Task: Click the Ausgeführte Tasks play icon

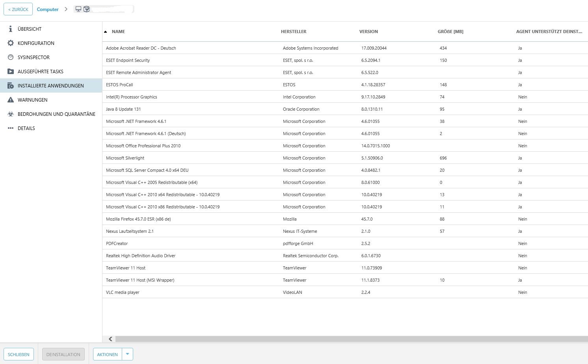Action: coord(11,71)
